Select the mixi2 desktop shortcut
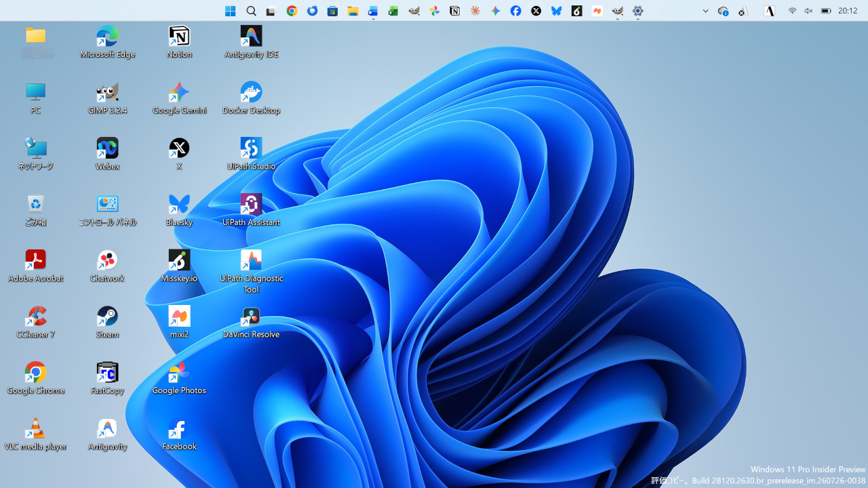Screen dimensions: 868x488 click(x=179, y=323)
